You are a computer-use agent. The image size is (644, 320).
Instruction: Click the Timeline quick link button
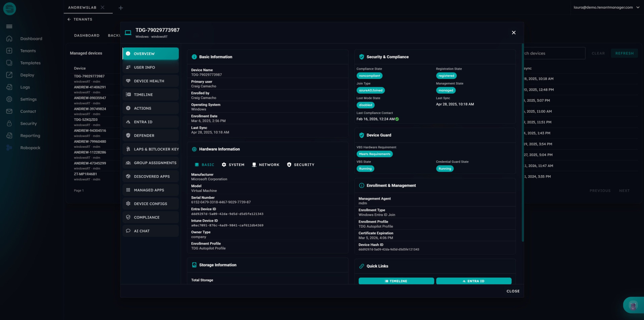coord(396,281)
